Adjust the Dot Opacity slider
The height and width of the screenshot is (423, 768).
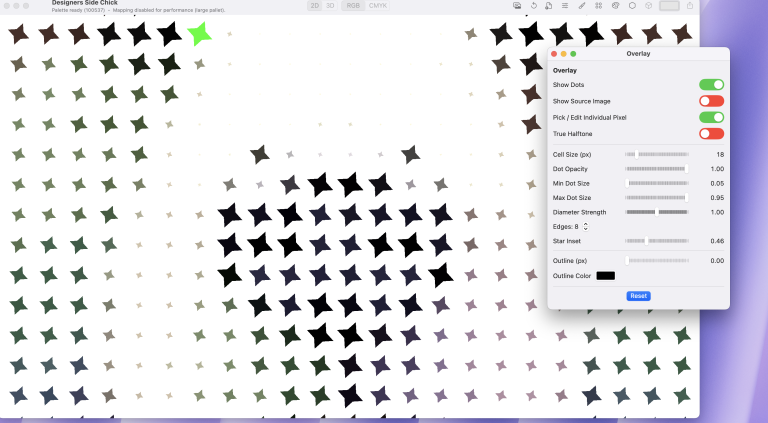pos(657,169)
